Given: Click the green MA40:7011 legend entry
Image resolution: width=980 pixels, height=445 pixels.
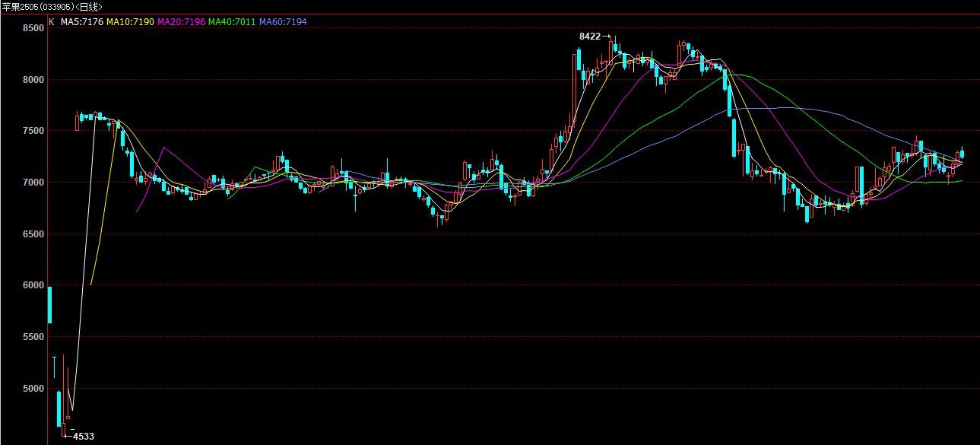Looking at the screenshot, I should tap(232, 22).
